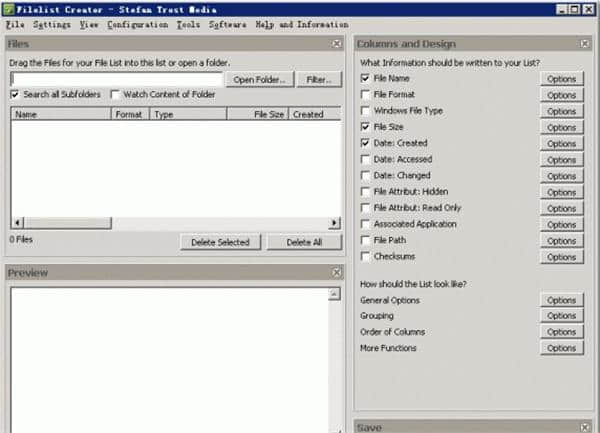Close the Files panel with its X icon
Screen dimensions: 600x433
[x=337, y=44]
